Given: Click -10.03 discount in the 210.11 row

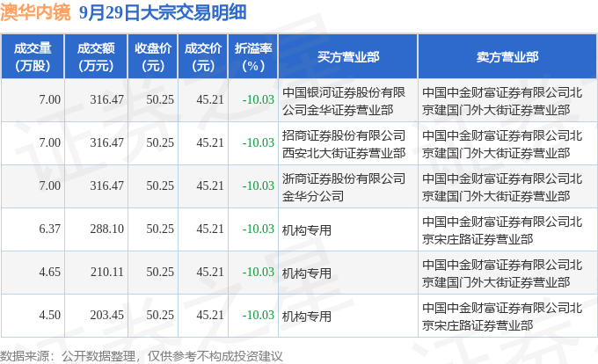Looking at the screenshot, I should 259,273.
